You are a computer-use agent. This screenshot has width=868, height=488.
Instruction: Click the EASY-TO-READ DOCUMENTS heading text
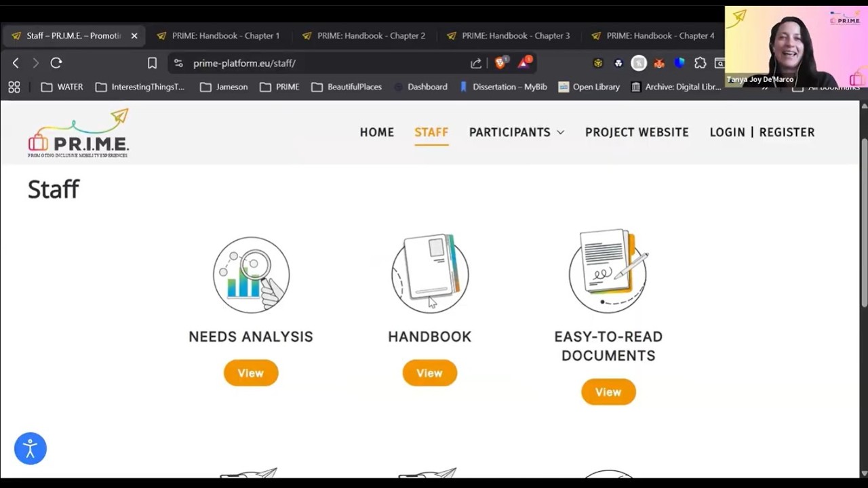click(x=608, y=346)
